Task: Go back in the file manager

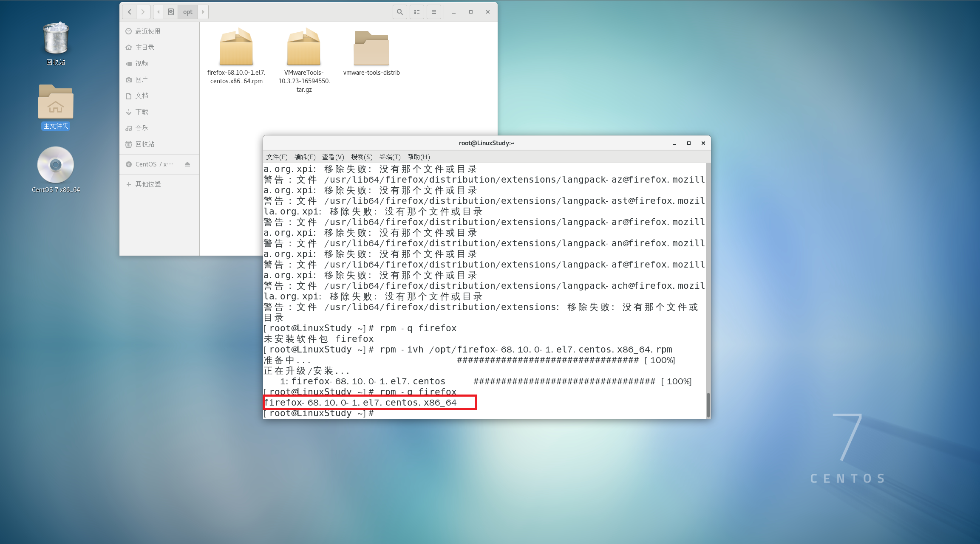Action: point(130,12)
